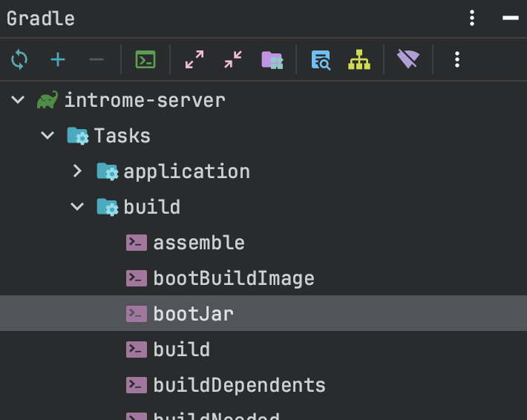Select the application folder label

tap(187, 172)
